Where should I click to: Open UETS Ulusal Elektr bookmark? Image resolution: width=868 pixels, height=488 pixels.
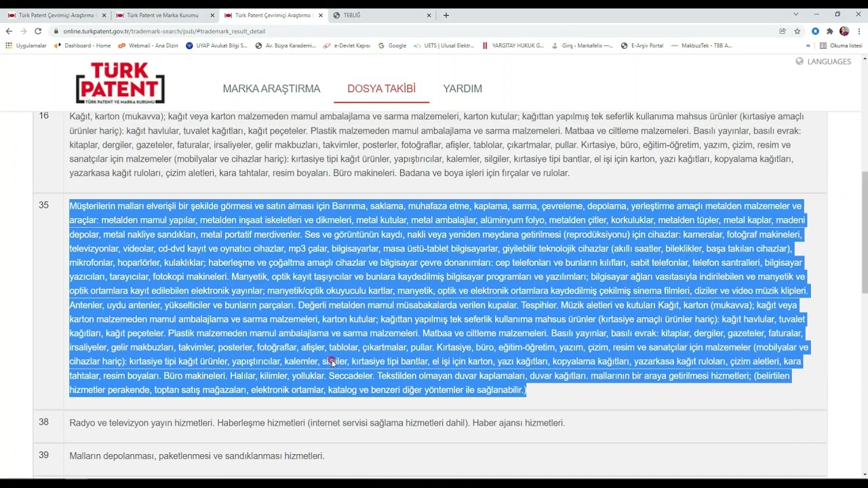click(x=444, y=45)
